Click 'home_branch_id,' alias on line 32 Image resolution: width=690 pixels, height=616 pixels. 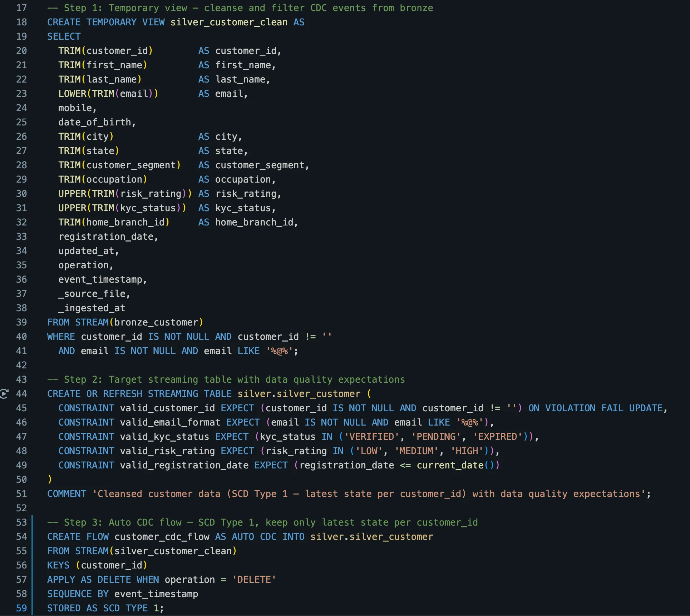coord(257,222)
